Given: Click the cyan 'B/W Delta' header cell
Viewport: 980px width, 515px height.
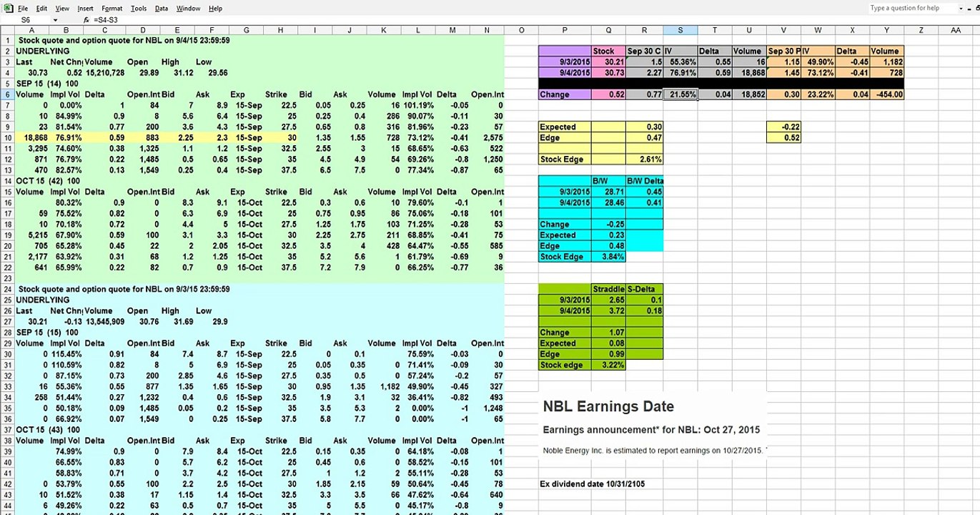Looking at the screenshot, I should click(644, 181).
